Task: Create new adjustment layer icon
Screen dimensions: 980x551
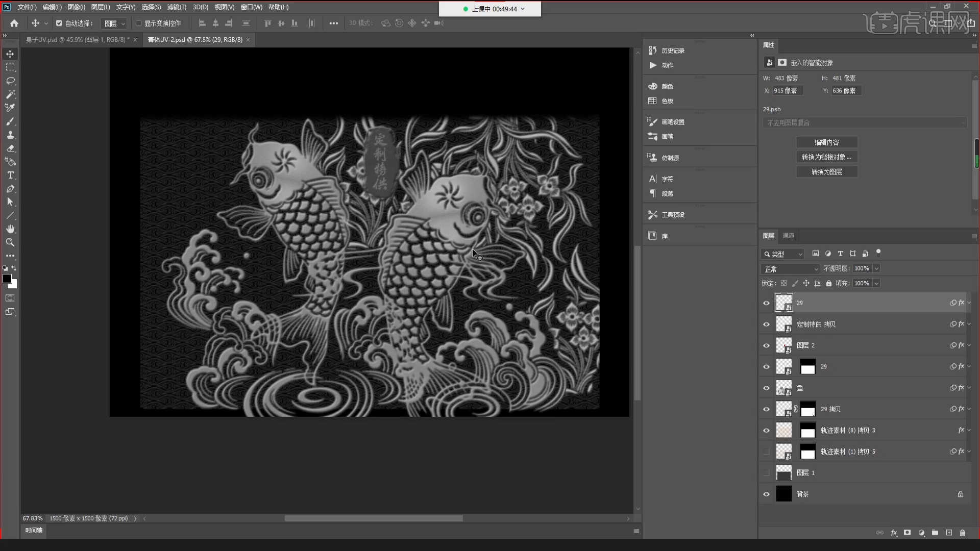Action: pyautogui.click(x=921, y=533)
